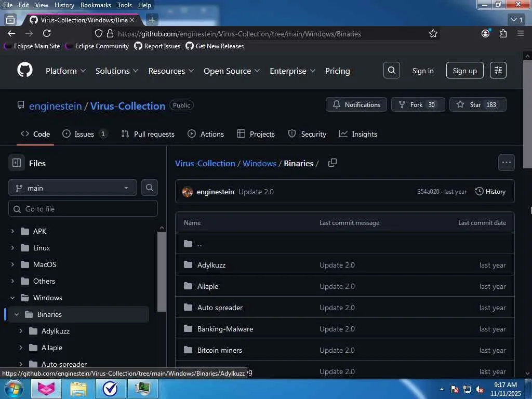Open the main branch selector dropdown
Viewport: 532px width, 399px height.
(x=73, y=188)
